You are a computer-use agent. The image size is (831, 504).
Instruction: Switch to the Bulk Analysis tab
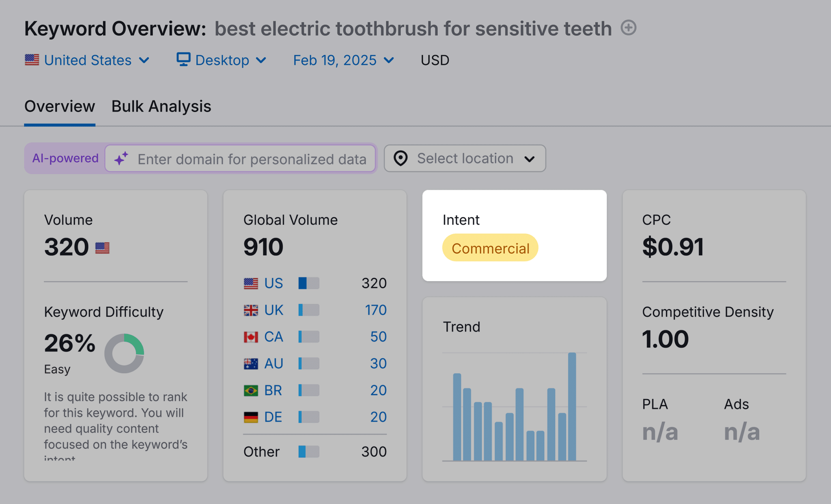(x=161, y=106)
